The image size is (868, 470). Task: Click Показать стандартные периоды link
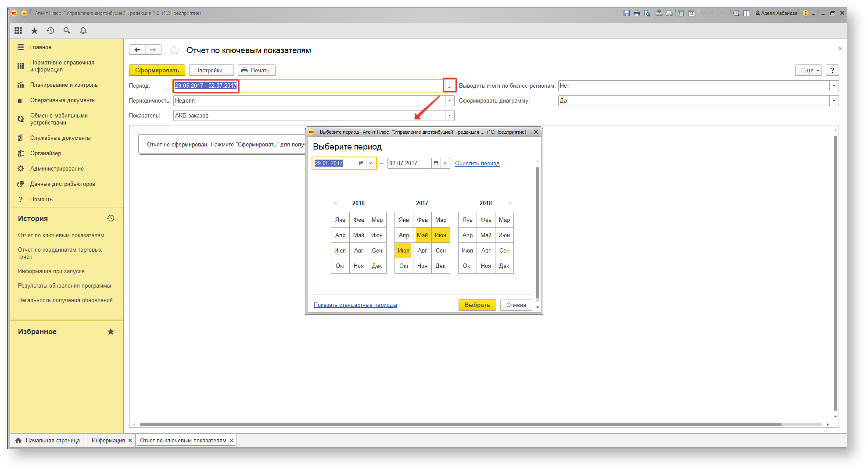click(355, 305)
